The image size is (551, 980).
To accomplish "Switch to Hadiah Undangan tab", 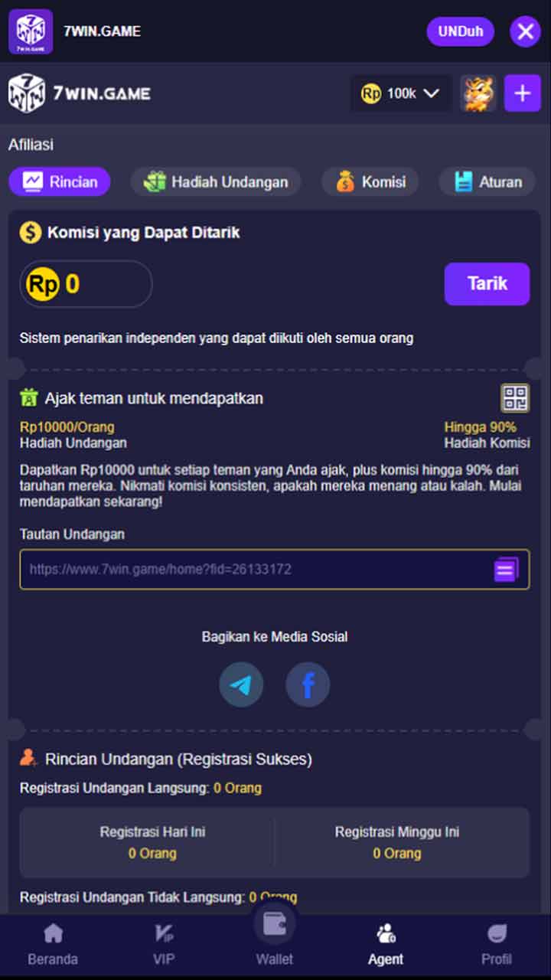I will click(216, 182).
